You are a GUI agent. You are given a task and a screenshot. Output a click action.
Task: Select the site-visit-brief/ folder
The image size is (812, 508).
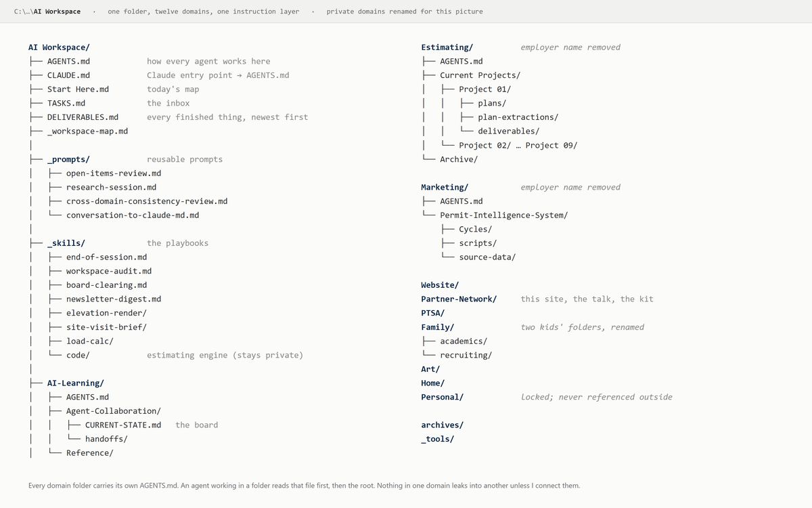click(106, 327)
